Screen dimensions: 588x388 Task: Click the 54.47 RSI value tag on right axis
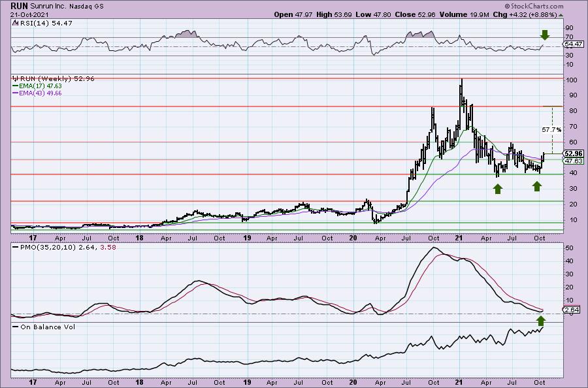click(574, 44)
